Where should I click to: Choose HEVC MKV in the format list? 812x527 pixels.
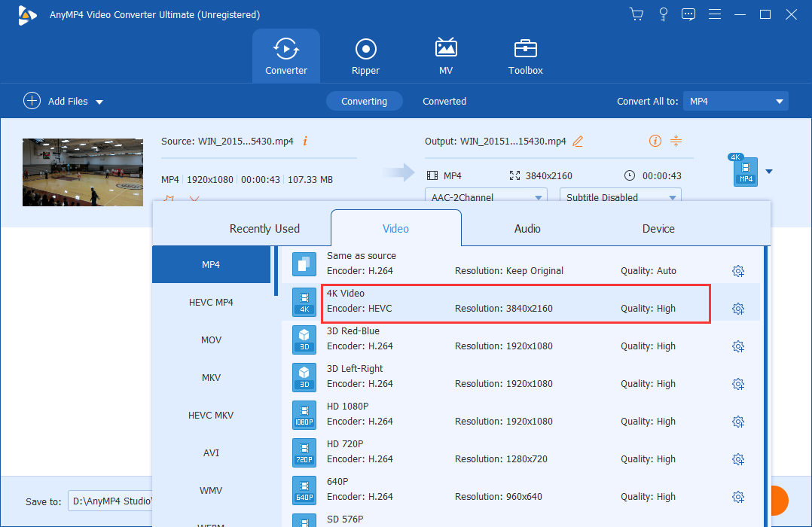coord(211,415)
